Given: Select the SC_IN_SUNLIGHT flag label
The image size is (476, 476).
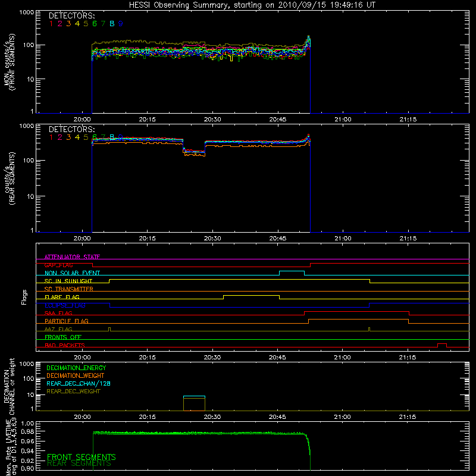Looking at the screenshot, I should tap(68, 281).
